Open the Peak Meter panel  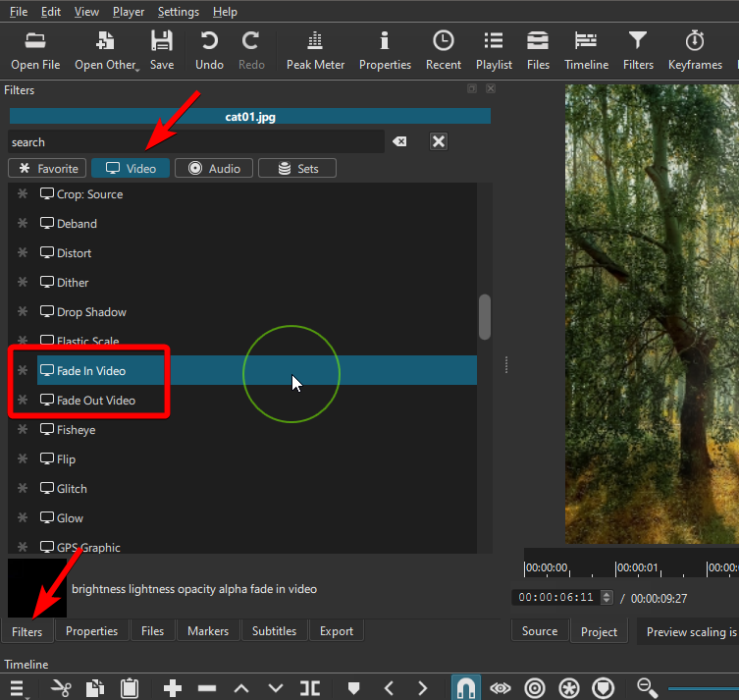314,50
